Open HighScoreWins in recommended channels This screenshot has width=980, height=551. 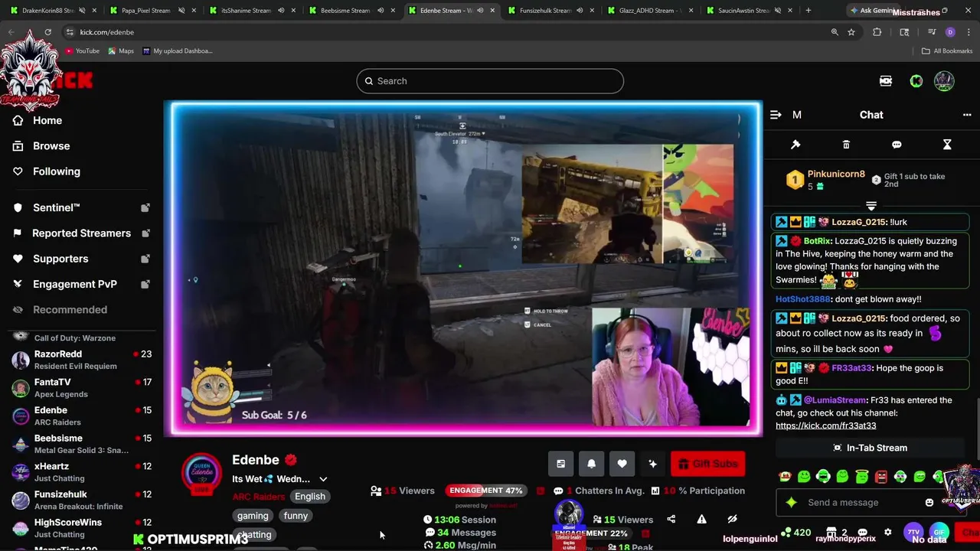(x=81, y=528)
